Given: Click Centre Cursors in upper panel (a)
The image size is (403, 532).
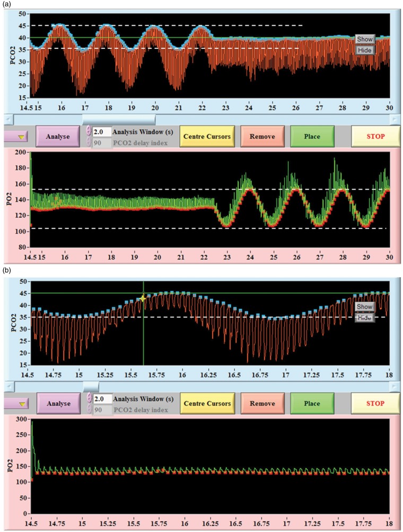Looking at the screenshot, I should 207,136.
